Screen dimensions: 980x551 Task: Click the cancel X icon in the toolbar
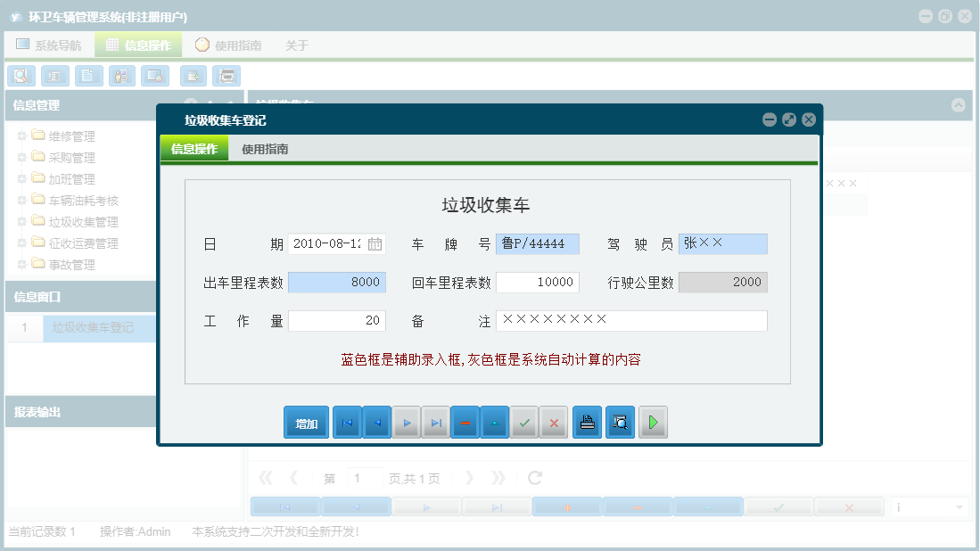click(554, 422)
